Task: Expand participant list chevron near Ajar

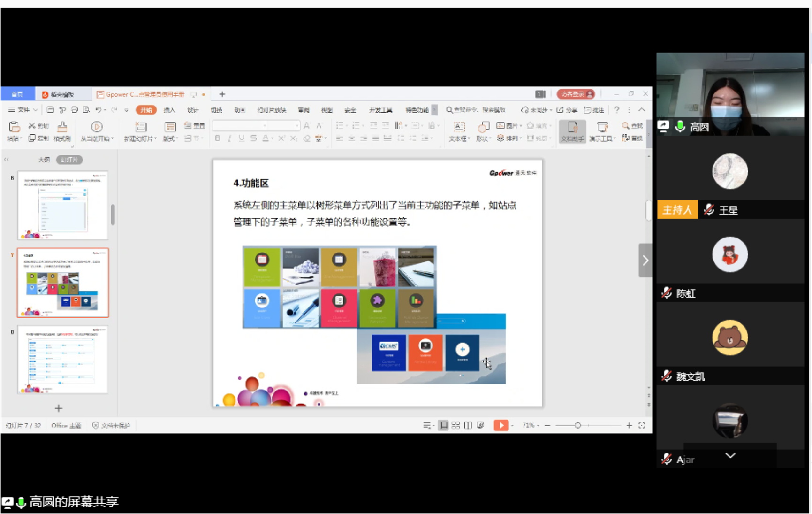Action: (730, 455)
